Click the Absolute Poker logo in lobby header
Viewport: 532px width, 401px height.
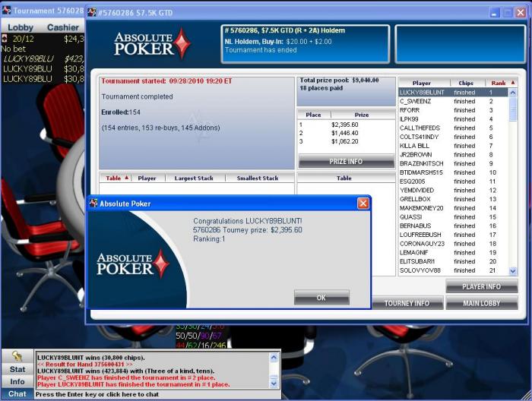click(152, 44)
